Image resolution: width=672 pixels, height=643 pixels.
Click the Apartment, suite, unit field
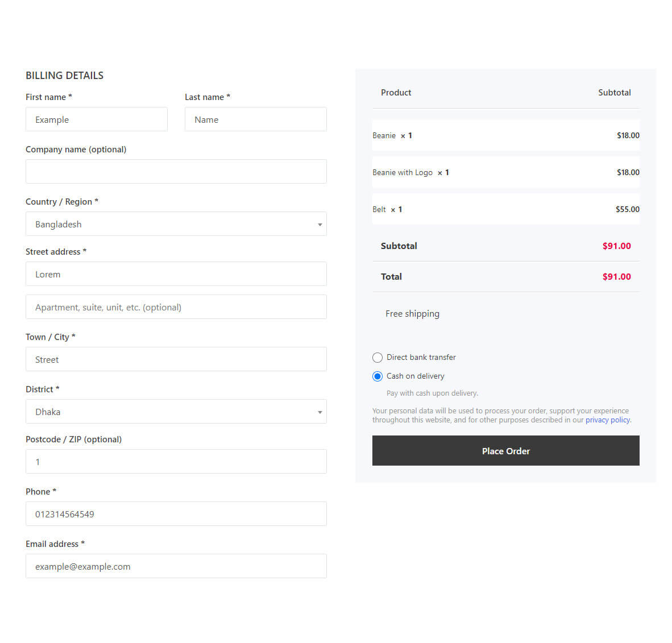(x=176, y=308)
